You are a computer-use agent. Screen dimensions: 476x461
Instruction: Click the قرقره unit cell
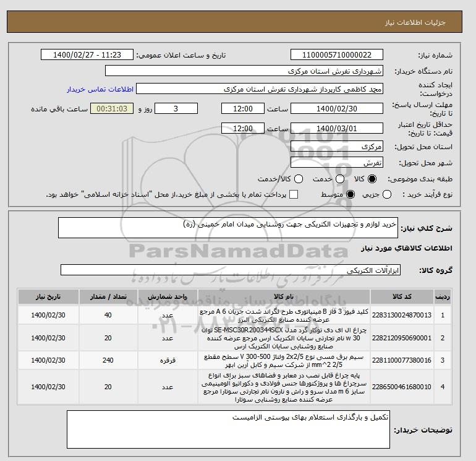[168, 360]
